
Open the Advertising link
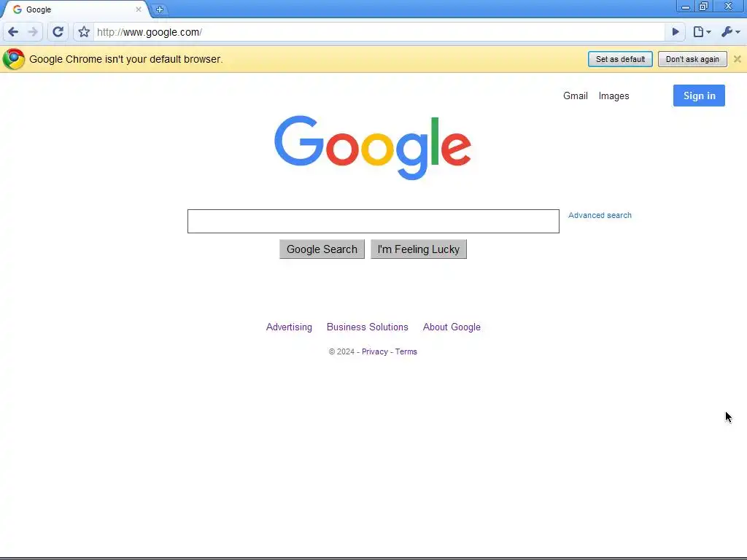[289, 327]
